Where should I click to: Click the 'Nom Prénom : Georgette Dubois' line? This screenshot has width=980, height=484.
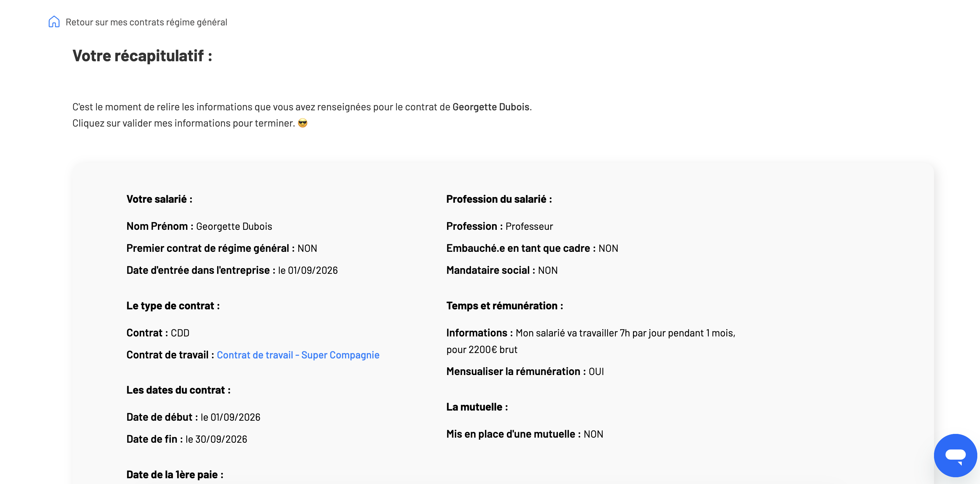[x=200, y=226]
